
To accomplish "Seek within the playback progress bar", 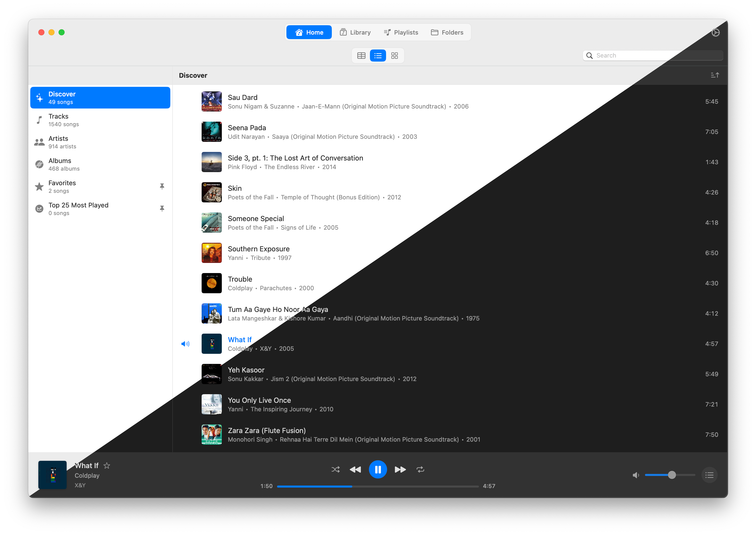I will pos(377,486).
